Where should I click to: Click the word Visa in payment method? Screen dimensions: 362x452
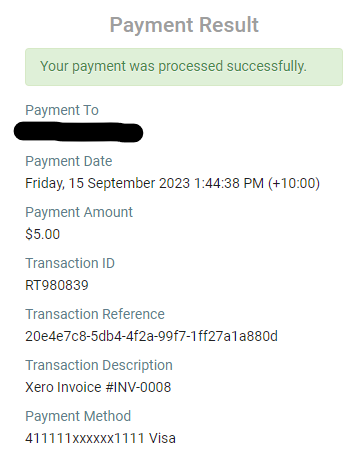(162, 438)
